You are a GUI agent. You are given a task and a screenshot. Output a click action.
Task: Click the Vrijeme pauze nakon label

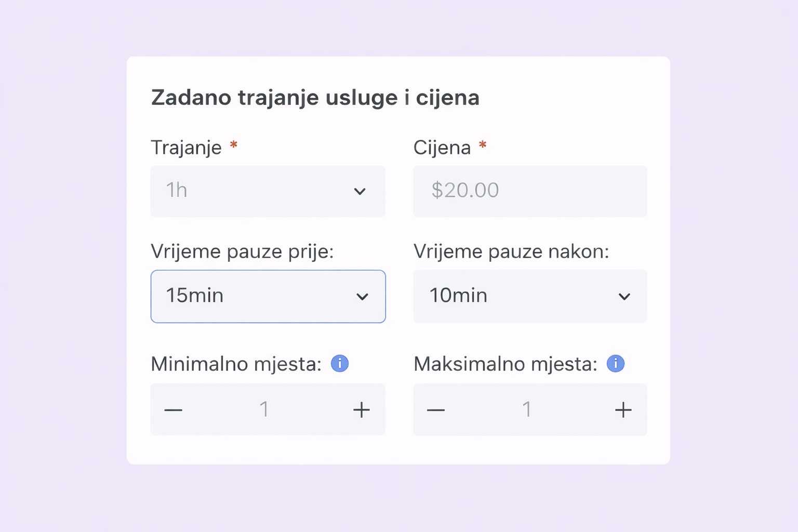[511, 251]
